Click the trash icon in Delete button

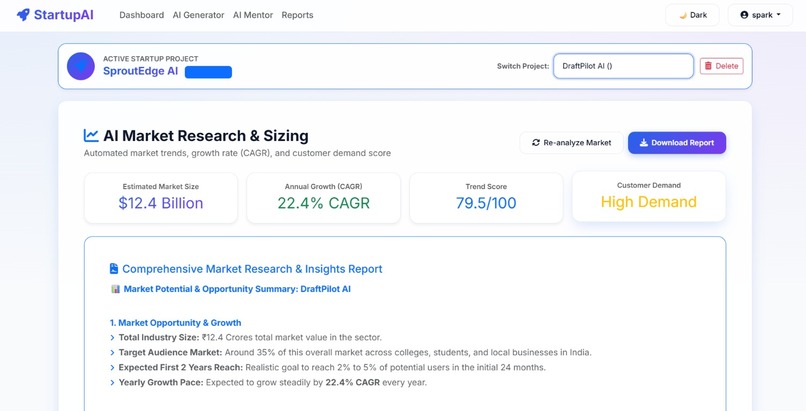708,66
